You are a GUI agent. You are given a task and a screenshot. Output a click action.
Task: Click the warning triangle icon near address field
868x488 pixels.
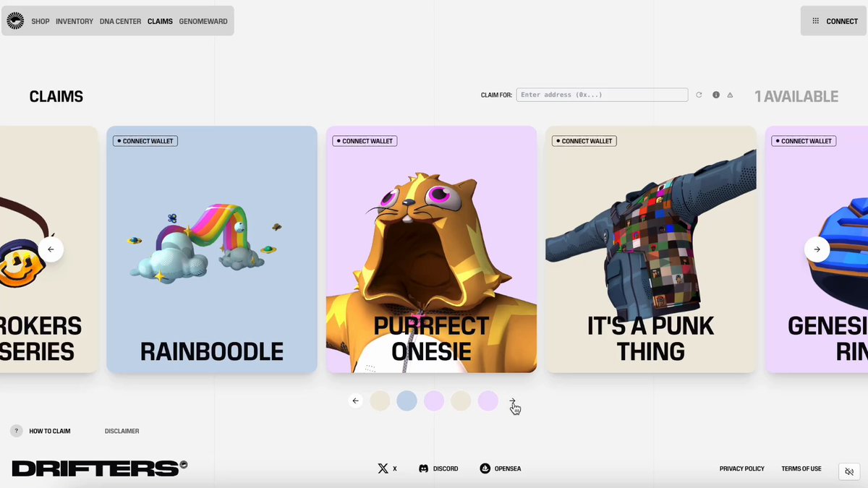(x=730, y=95)
